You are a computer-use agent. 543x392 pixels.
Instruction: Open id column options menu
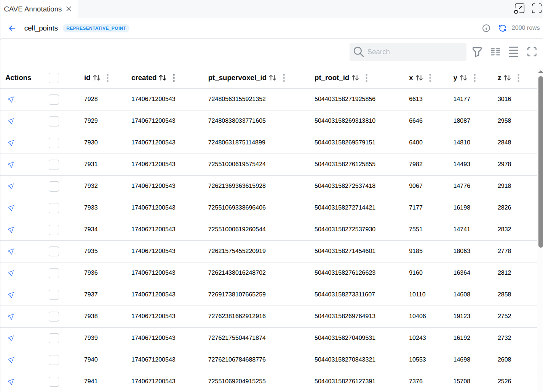tap(108, 78)
